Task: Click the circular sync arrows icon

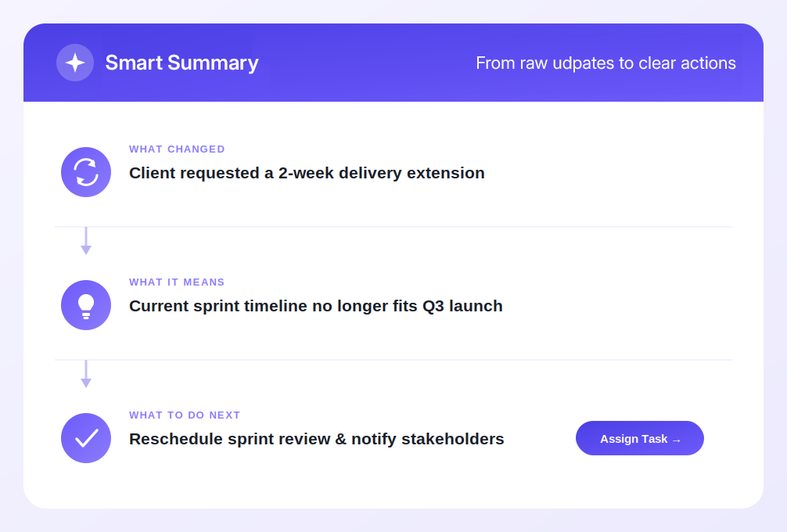Action: [86, 172]
